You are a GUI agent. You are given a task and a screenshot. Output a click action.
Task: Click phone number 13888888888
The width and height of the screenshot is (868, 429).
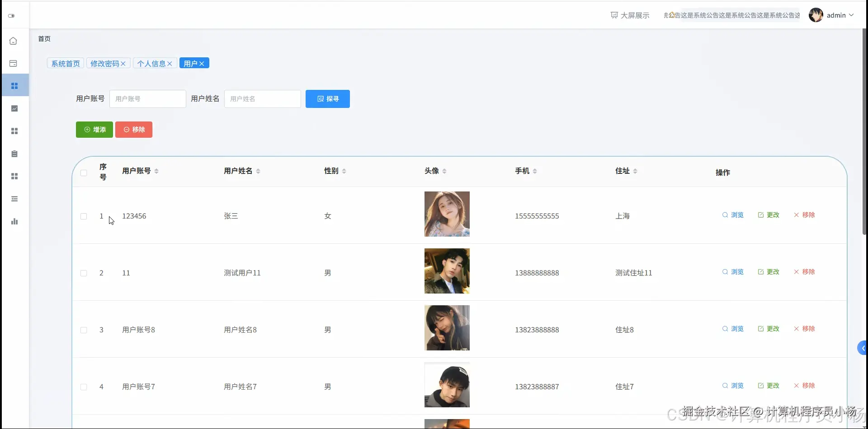tap(537, 273)
